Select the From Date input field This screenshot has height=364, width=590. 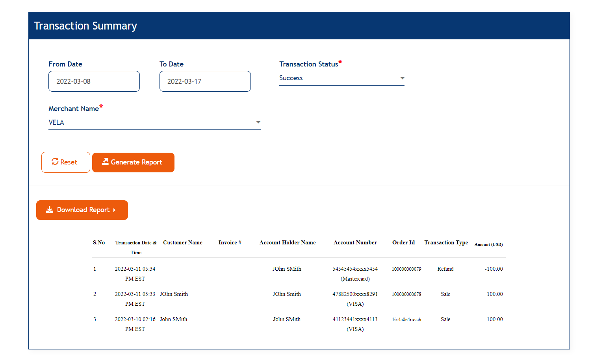[x=94, y=81]
